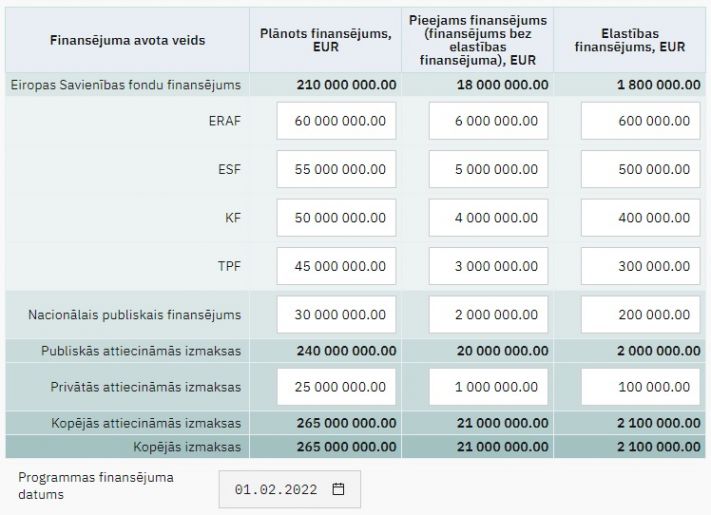Viewport: 711px width, 515px height.
Task: Click the ERAF Plānots finansējums input field
Action: (x=335, y=121)
